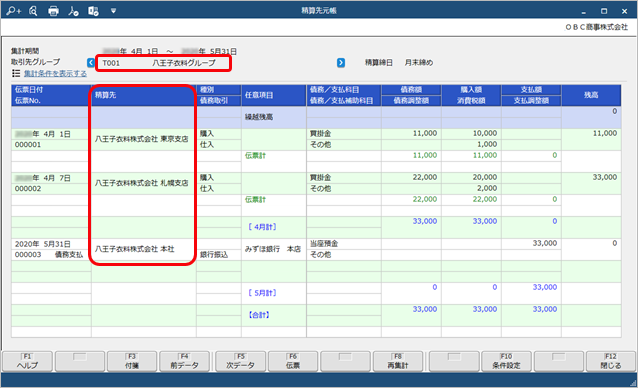Screen dimensions: 638x388
Task: Click the F12 閉じる button
Action: point(611,361)
